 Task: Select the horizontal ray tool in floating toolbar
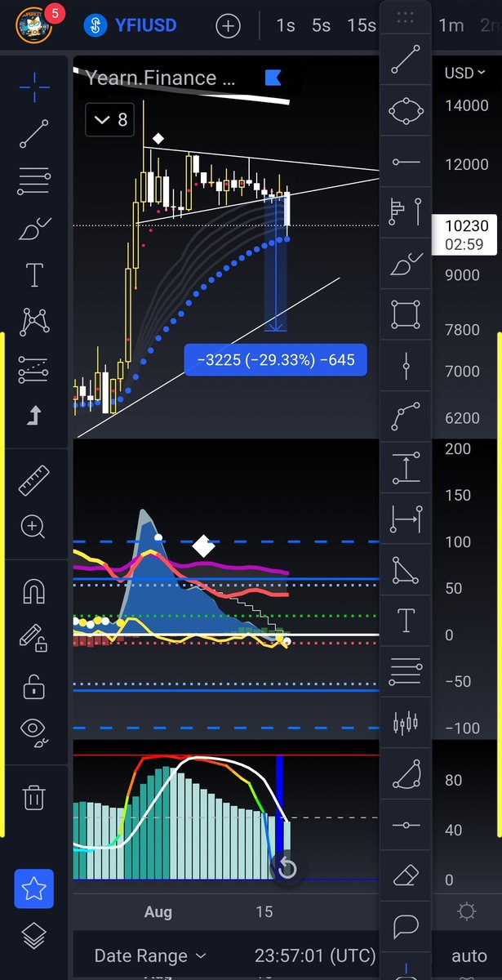(x=406, y=162)
